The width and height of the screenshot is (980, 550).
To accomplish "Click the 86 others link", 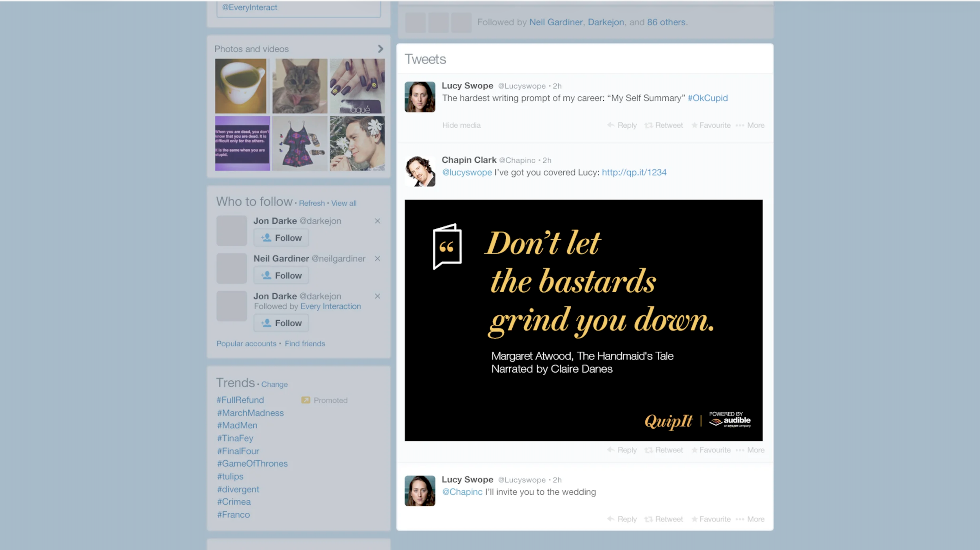I will [666, 22].
